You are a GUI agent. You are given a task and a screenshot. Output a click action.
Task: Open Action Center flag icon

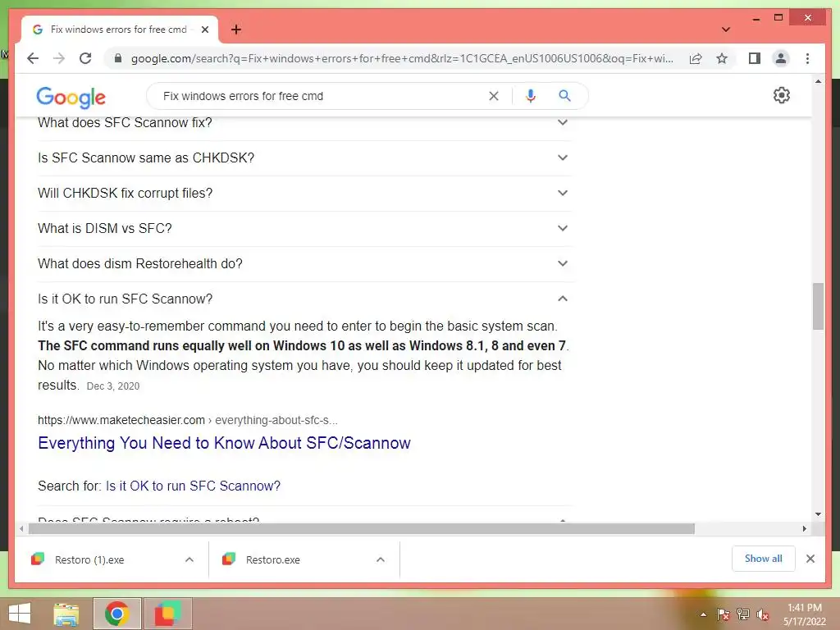coord(724,614)
